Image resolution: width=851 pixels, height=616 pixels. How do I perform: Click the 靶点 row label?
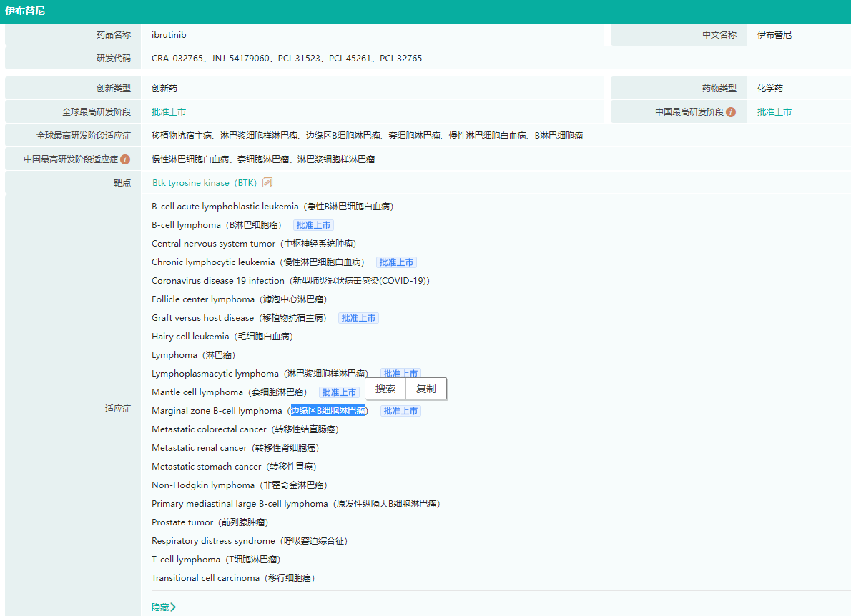[122, 183]
